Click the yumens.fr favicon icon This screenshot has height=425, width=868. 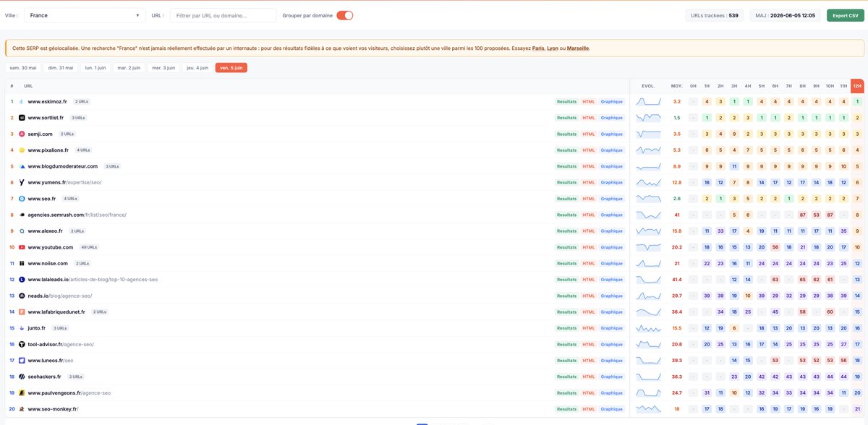(x=22, y=182)
